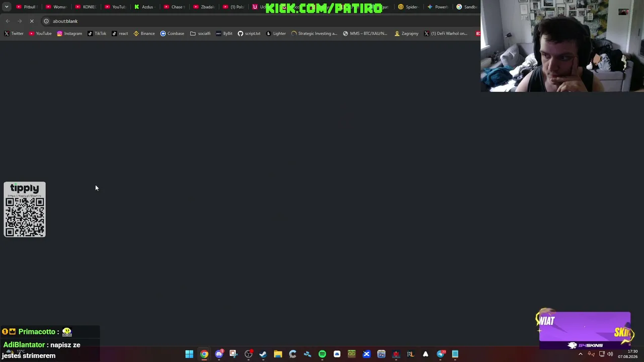Open the MMS – BTC/XAU bookmark
This screenshot has height=362, width=644.
coord(365,34)
